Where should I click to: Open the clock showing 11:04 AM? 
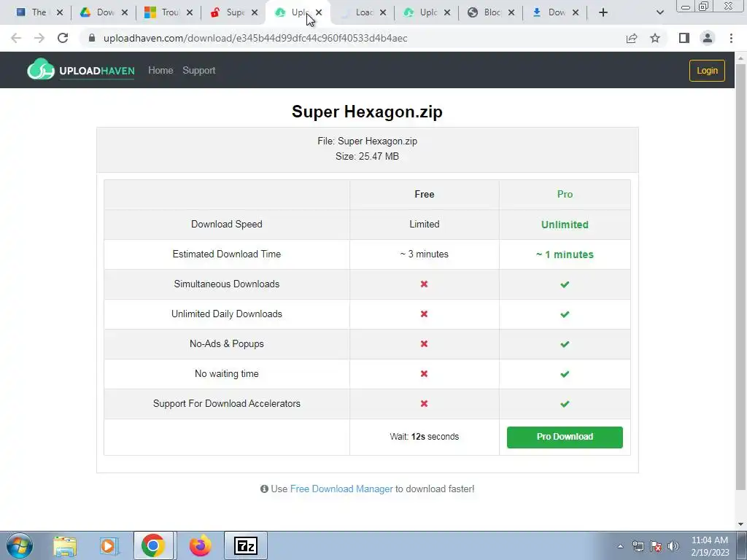(709, 546)
